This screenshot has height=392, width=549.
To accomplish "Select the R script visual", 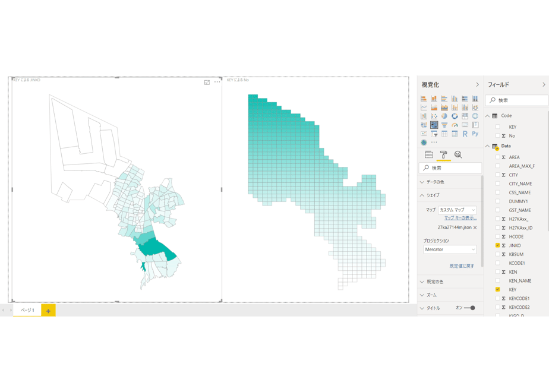I will point(465,134).
